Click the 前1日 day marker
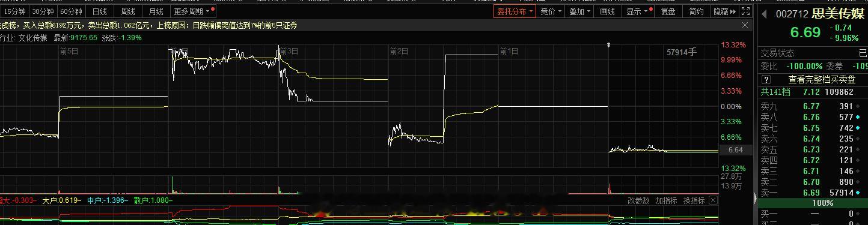 pos(509,51)
